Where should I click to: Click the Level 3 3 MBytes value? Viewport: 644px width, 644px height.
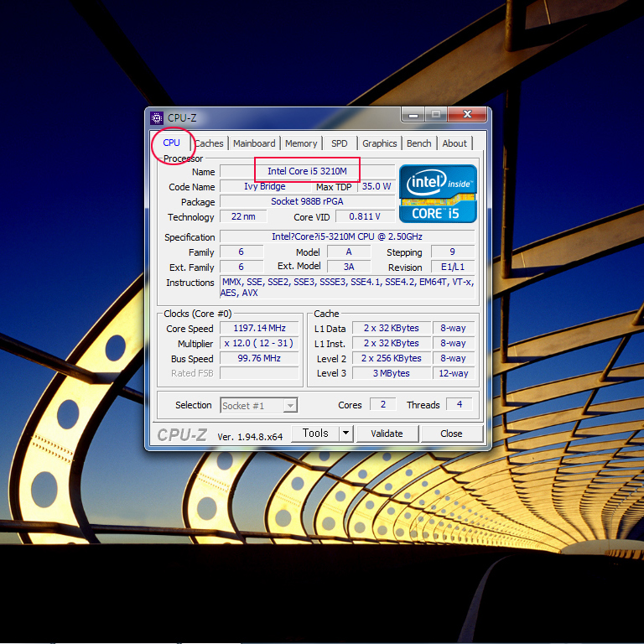click(392, 373)
